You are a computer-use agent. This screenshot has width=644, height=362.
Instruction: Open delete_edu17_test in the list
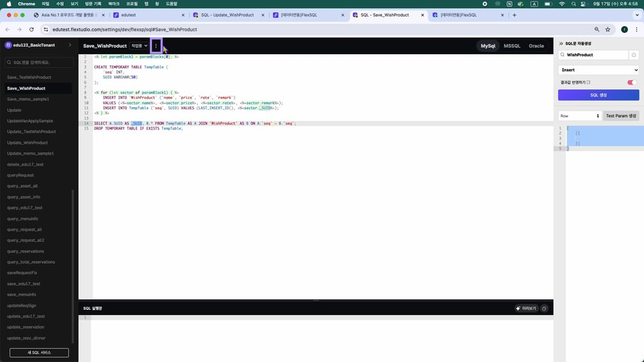[25, 165]
